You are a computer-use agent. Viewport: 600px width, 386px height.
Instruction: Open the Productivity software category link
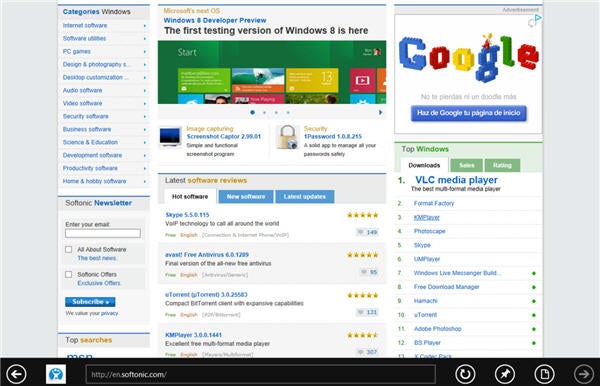pyautogui.click(x=90, y=168)
